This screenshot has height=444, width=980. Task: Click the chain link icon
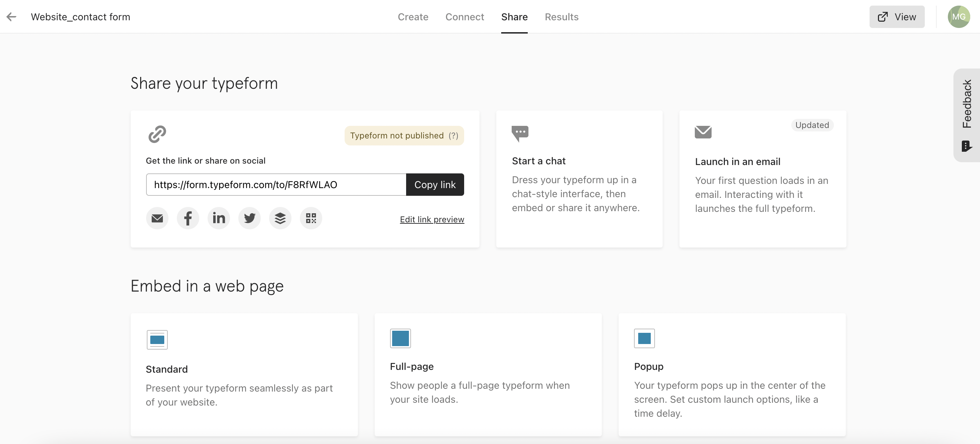pos(157,134)
